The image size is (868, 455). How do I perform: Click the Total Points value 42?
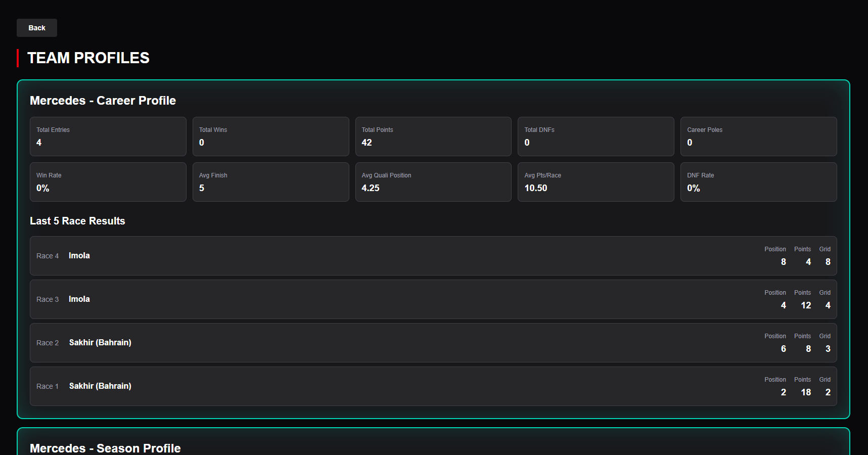click(367, 143)
